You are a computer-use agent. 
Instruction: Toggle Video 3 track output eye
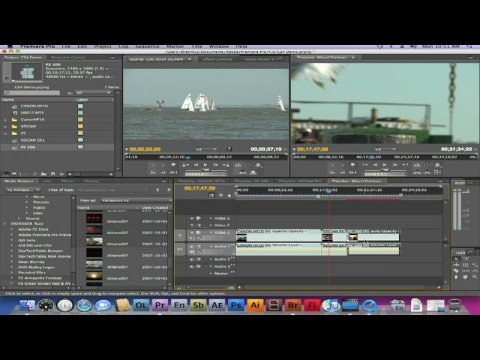(192, 218)
